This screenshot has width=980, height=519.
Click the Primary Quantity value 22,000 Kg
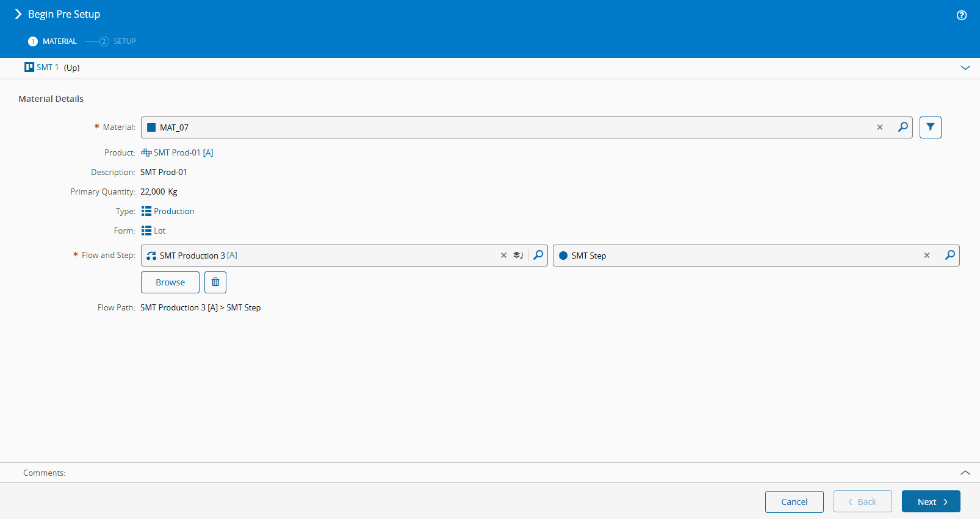click(x=159, y=191)
